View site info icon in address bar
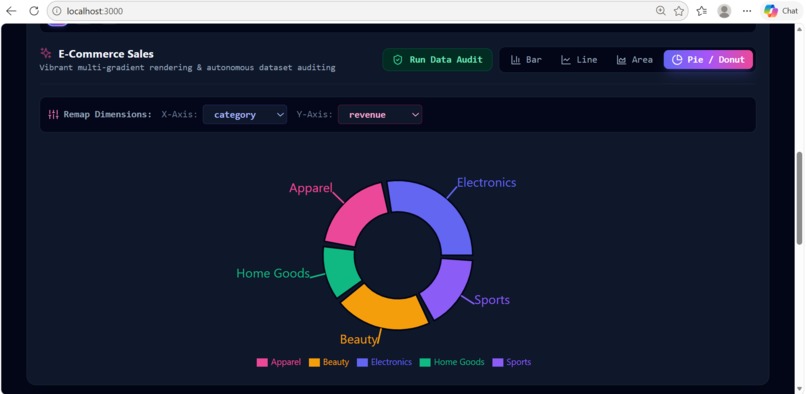The width and height of the screenshot is (806, 394). (x=57, y=11)
